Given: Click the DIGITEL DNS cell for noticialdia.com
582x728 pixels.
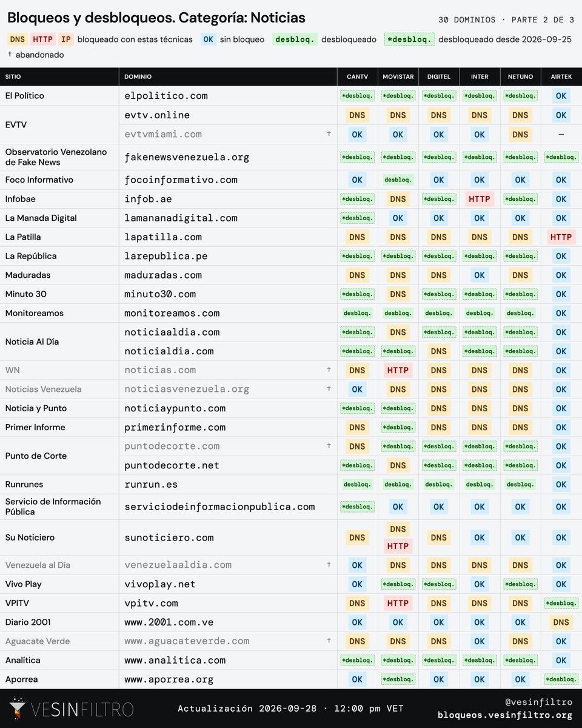Looking at the screenshot, I should [x=439, y=351].
